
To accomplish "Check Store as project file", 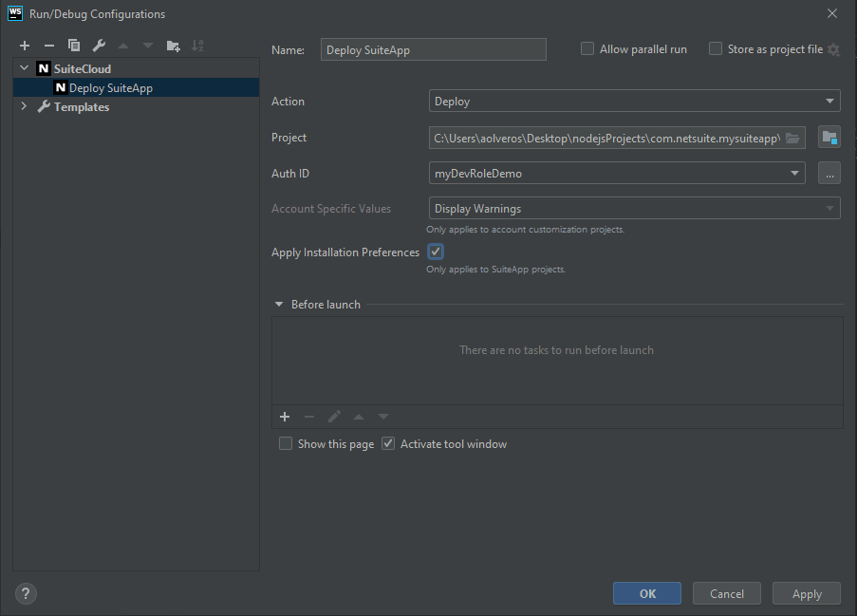I will [x=716, y=49].
